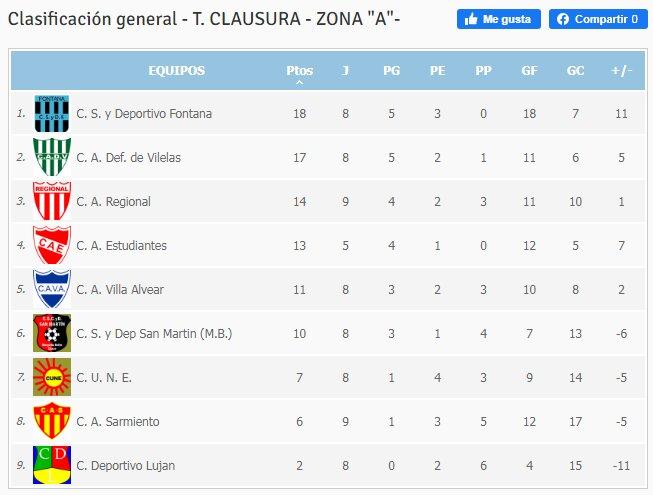Open the C. A. Estudiantes team name

(122, 246)
